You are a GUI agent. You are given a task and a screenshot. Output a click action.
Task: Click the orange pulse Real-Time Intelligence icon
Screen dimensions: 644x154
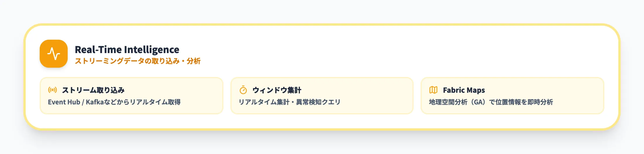tap(54, 54)
